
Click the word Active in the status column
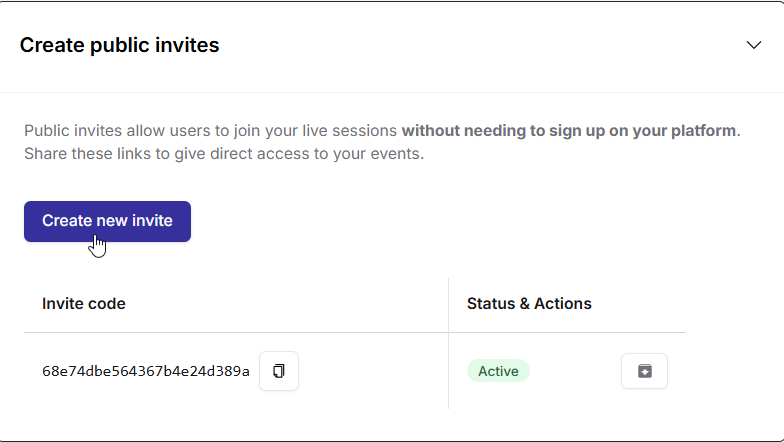498,371
